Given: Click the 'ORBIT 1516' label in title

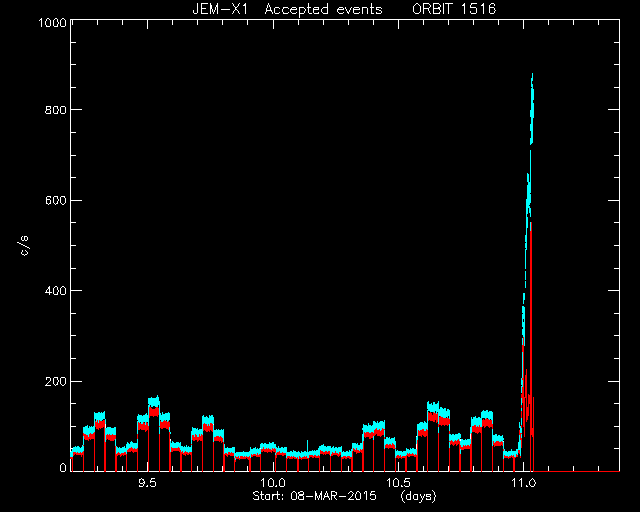Looking at the screenshot, I should click(454, 9).
